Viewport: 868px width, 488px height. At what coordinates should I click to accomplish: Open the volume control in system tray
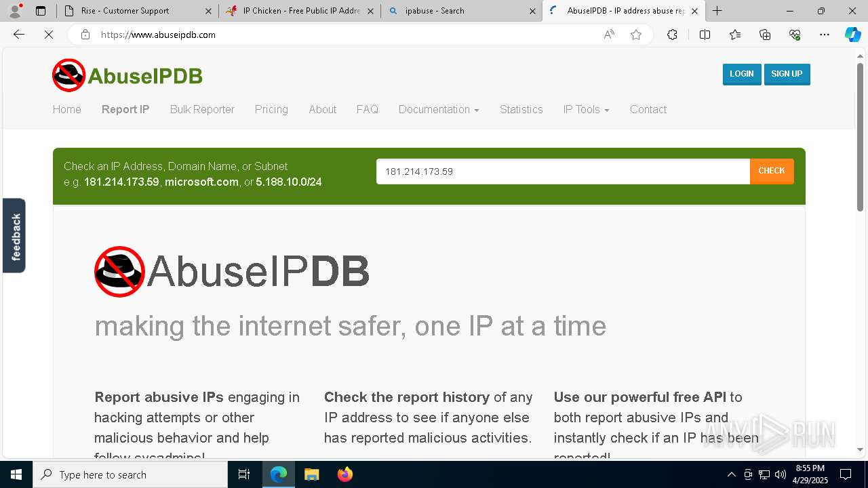click(x=781, y=474)
